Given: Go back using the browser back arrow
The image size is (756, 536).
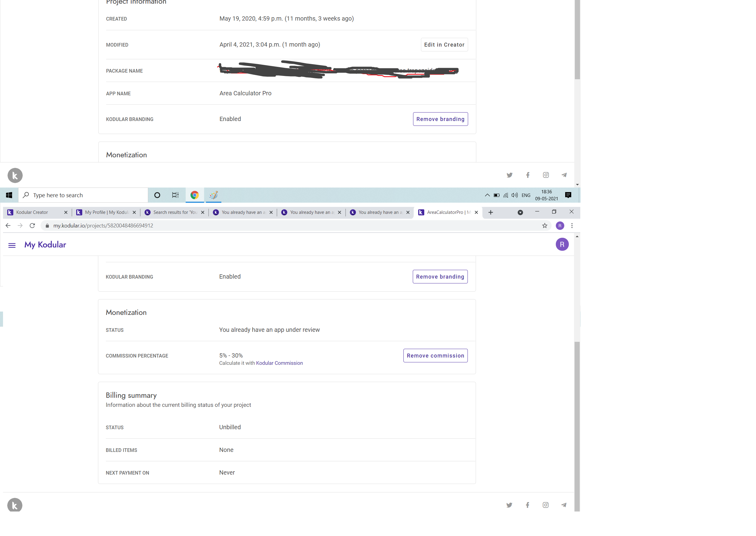Looking at the screenshot, I should (x=8, y=226).
